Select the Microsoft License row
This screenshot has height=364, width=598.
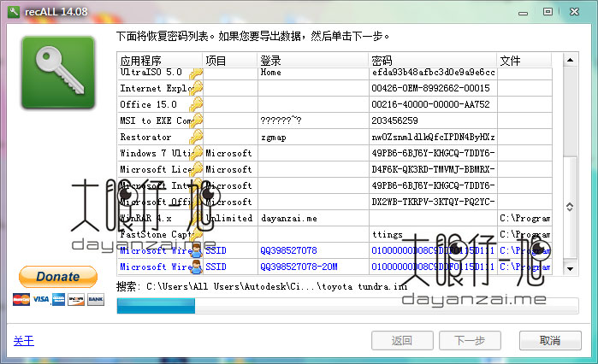pos(335,169)
